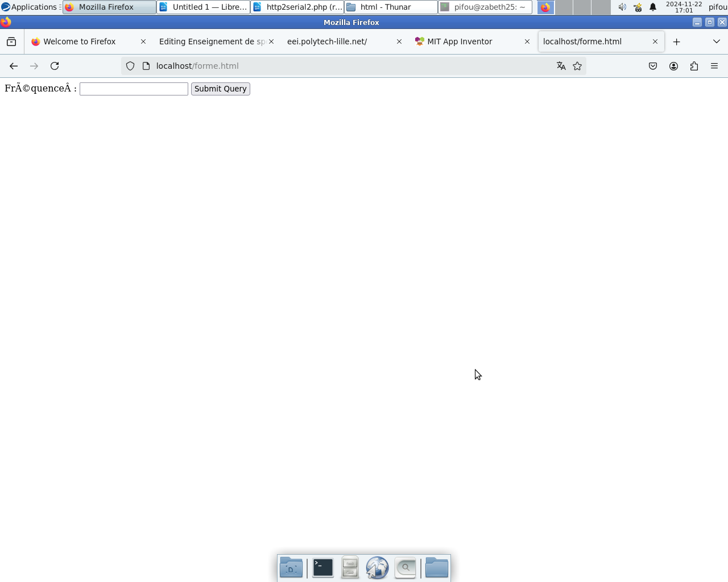Click the Fréquence text input field
The image size is (728, 582).
[134, 89]
